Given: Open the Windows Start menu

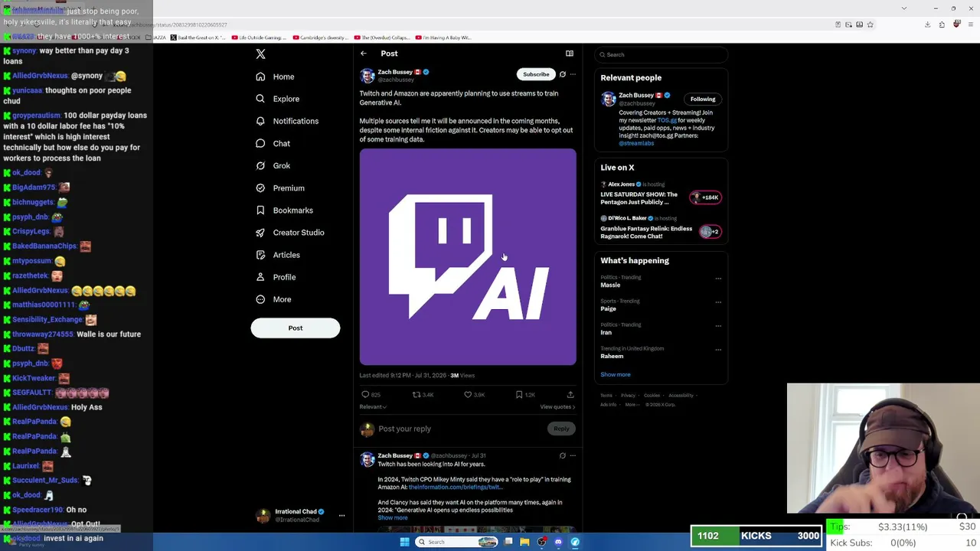Looking at the screenshot, I should click(x=404, y=543).
